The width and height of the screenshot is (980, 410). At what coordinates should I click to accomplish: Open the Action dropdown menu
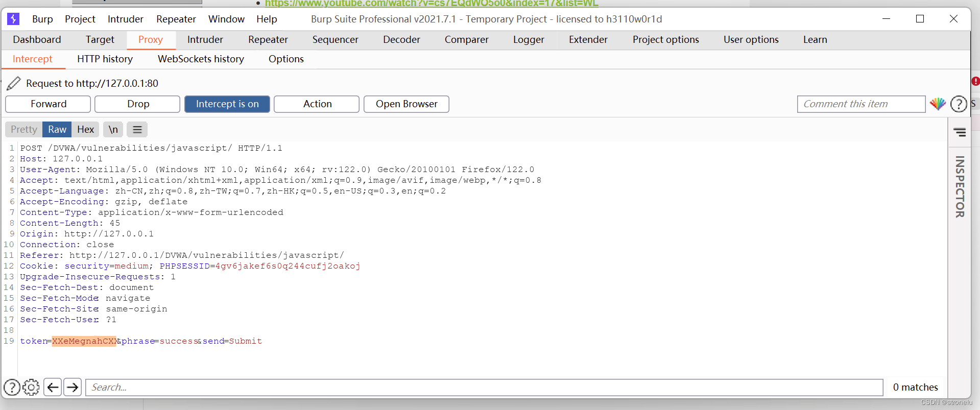pyautogui.click(x=317, y=104)
